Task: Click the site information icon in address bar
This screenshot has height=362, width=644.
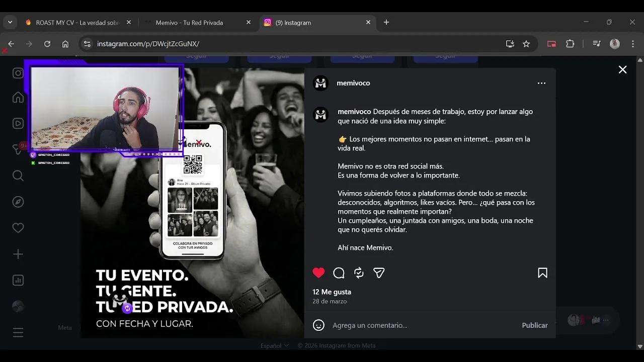Action: tap(87, 44)
